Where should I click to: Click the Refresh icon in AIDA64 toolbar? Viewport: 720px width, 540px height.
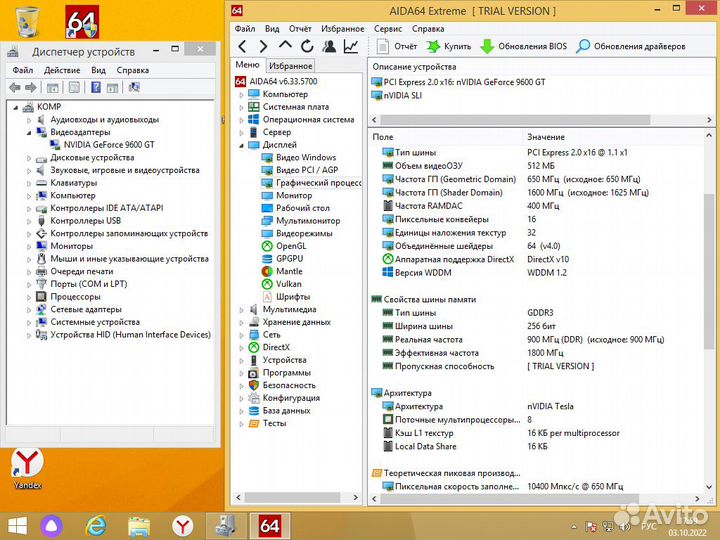[x=306, y=46]
